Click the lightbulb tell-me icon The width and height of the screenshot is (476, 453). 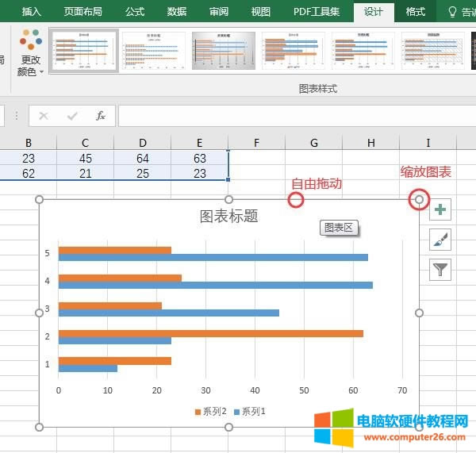tap(453, 12)
